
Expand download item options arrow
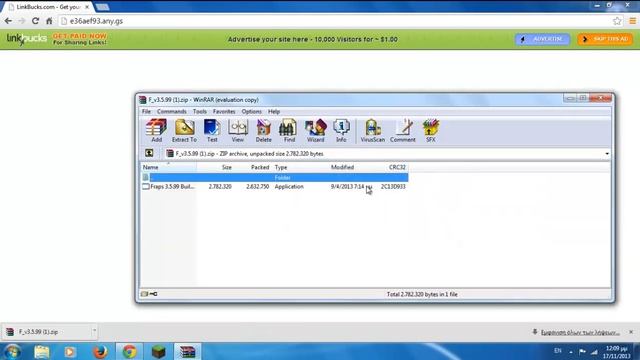click(x=94, y=332)
